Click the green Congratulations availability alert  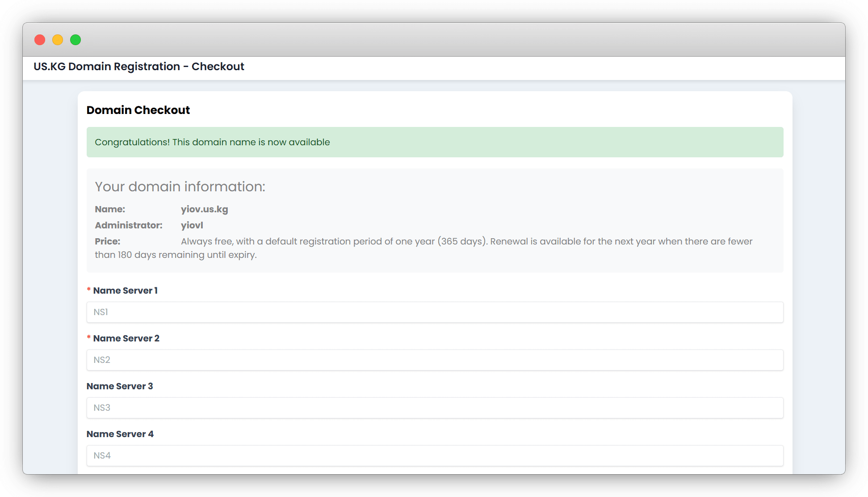pos(434,142)
